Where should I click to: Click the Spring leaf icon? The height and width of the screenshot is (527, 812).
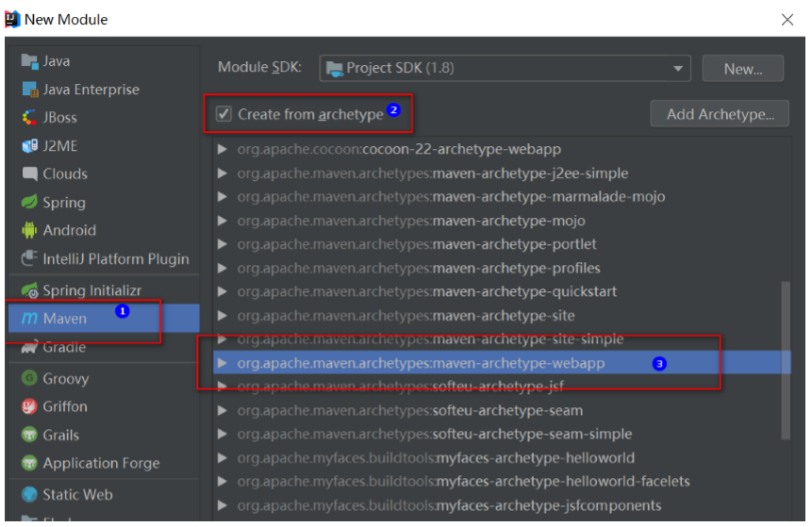click(29, 202)
